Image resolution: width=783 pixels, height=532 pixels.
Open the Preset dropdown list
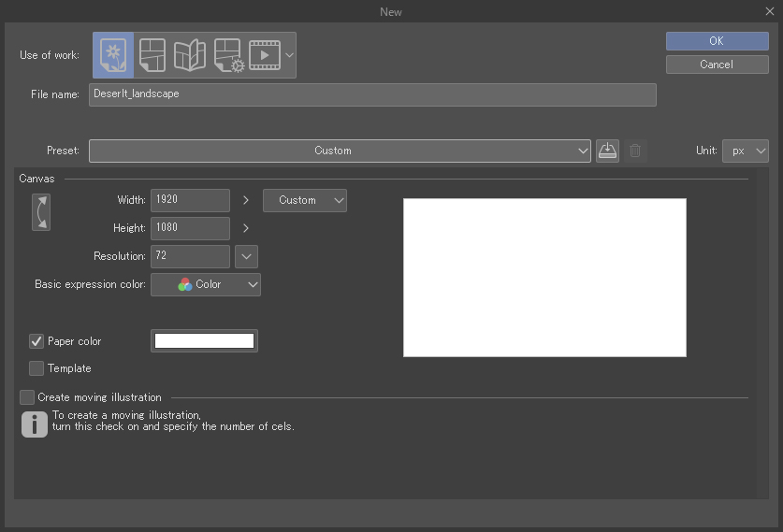[340, 151]
